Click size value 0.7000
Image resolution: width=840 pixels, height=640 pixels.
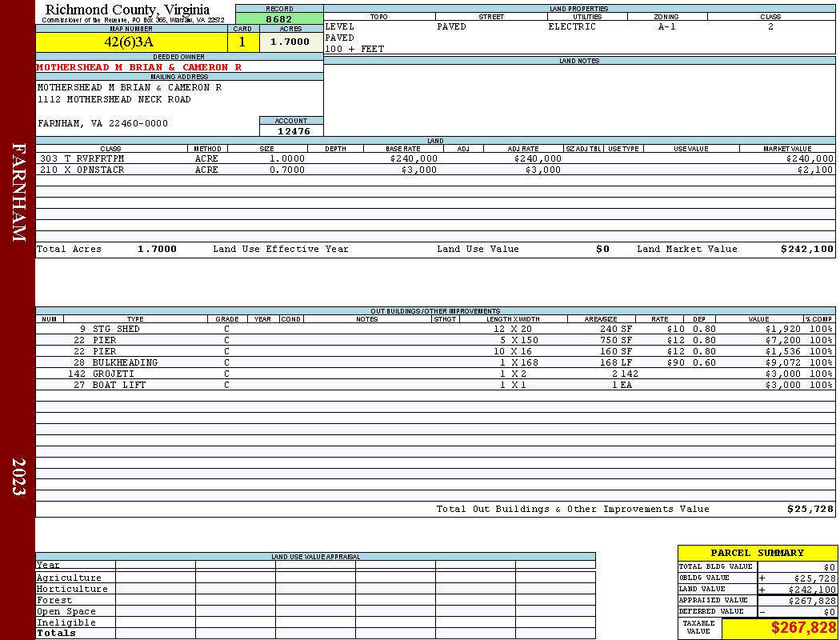pos(287,170)
